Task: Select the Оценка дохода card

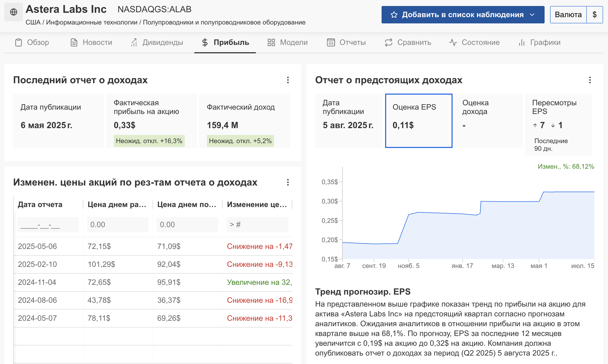Action: tap(489, 121)
